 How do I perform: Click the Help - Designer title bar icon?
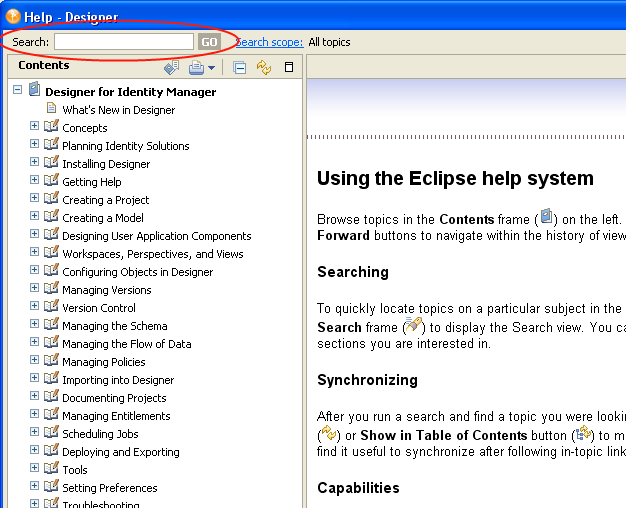tap(13, 16)
